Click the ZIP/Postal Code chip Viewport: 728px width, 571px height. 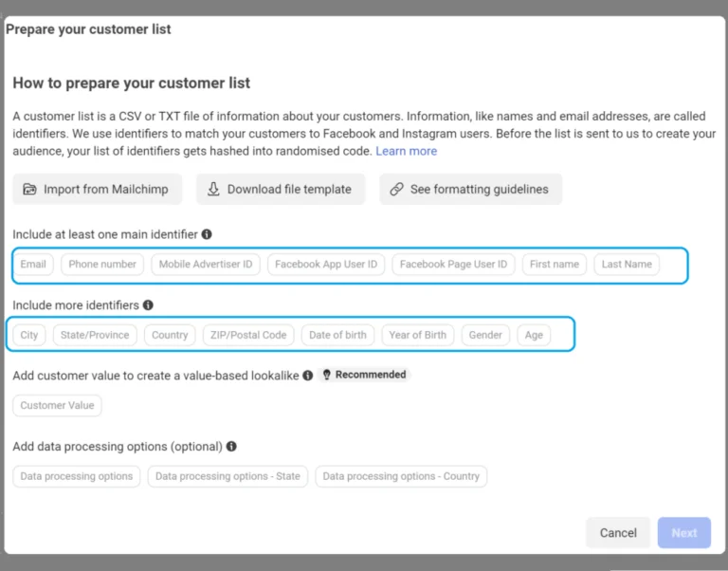(247, 335)
